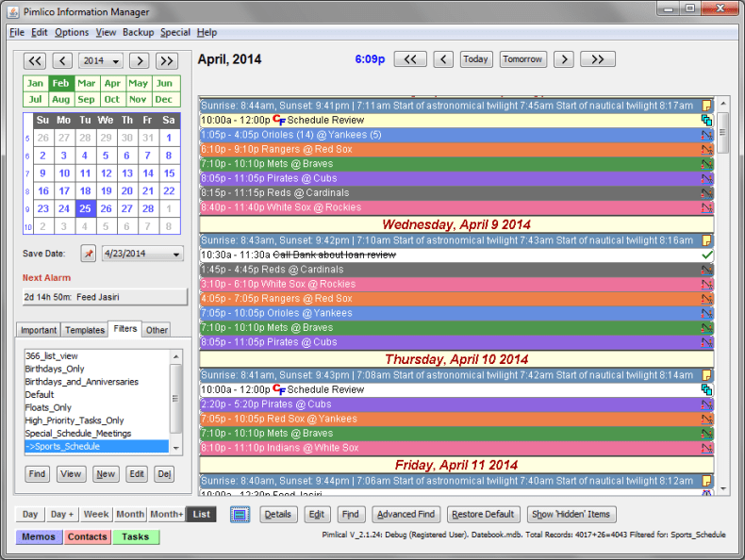The height and width of the screenshot is (560, 745).
Task: Open the Options menu
Action: click(x=72, y=32)
